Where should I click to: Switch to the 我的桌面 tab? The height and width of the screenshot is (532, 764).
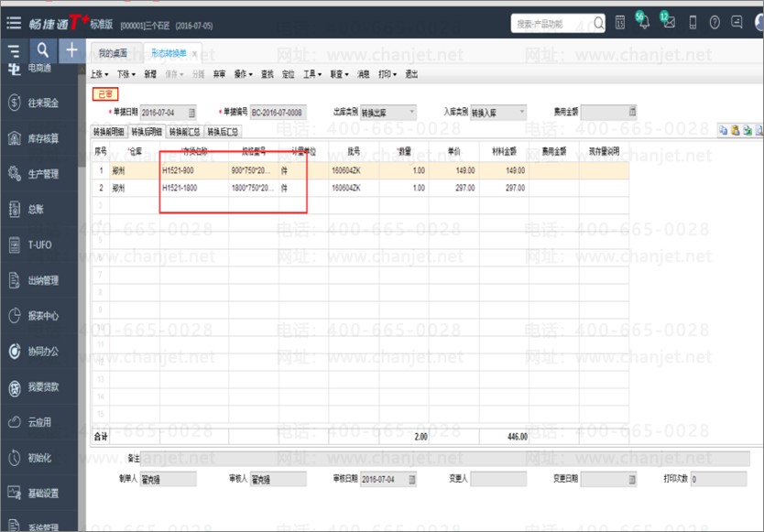[x=113, y=53]
